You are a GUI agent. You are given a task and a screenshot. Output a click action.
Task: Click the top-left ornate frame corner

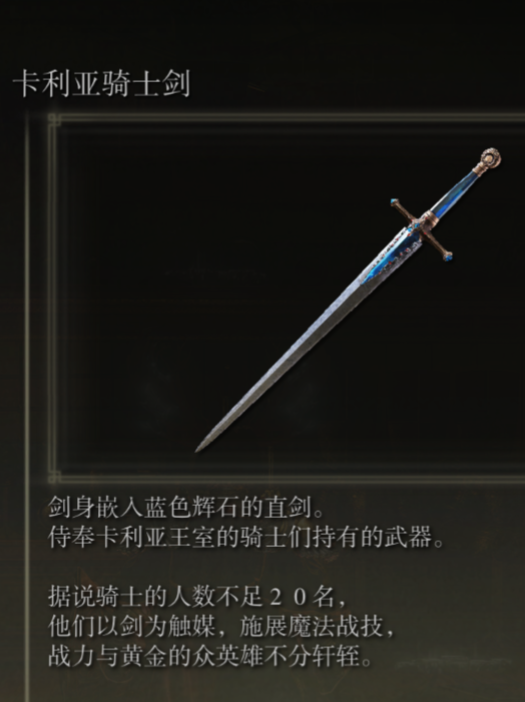tap(55, 120)
